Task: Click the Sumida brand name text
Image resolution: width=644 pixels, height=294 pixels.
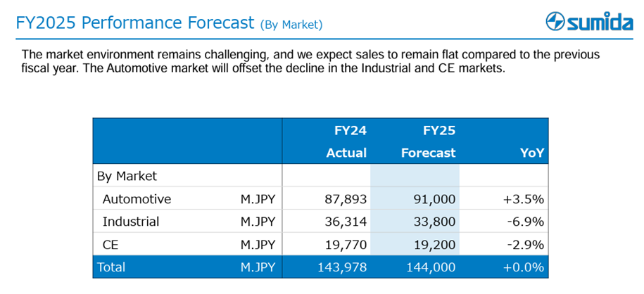Action: pos(600,22)
